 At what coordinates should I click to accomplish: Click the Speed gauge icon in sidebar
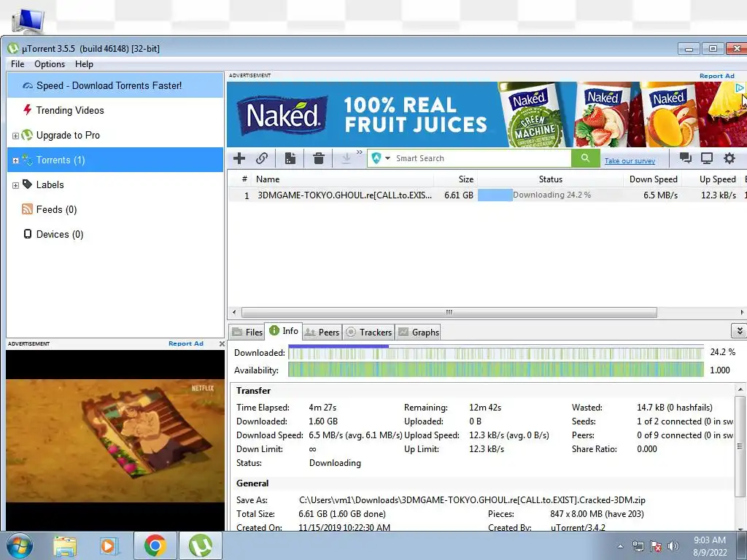pos(28,86)
